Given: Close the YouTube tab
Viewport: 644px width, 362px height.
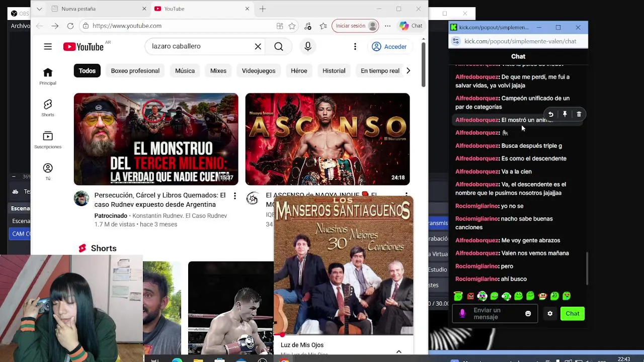Looking at the screenshot, I should (x=247, y=9).
